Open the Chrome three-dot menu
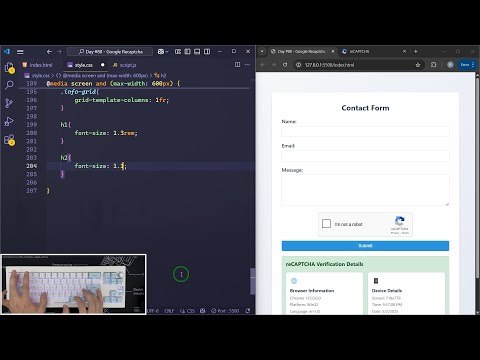 pos(473,64)
